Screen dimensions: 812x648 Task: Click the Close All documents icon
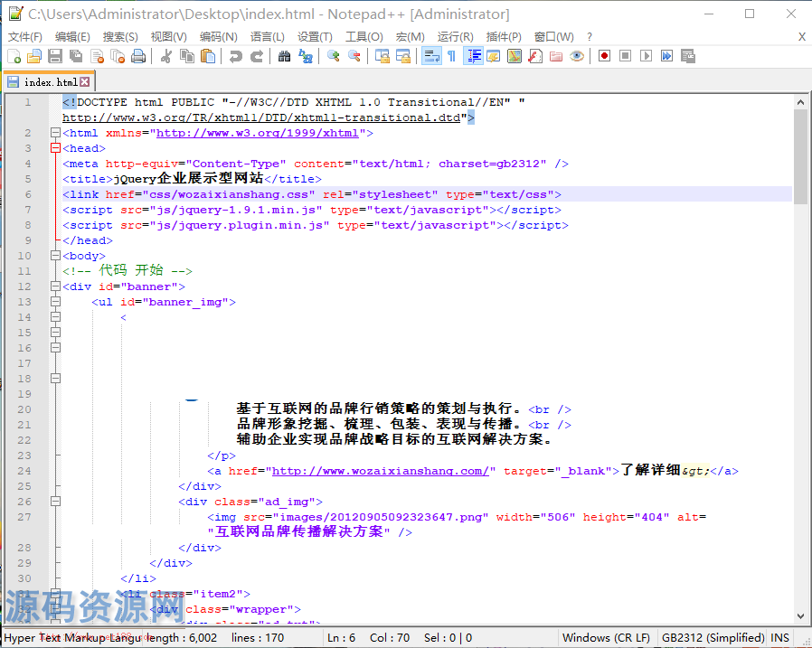118,56
